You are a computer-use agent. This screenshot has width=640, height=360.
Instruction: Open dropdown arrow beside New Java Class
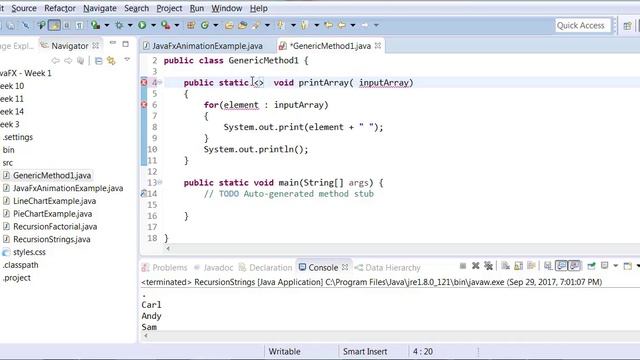pyautogui.click(x=216, y=25)
